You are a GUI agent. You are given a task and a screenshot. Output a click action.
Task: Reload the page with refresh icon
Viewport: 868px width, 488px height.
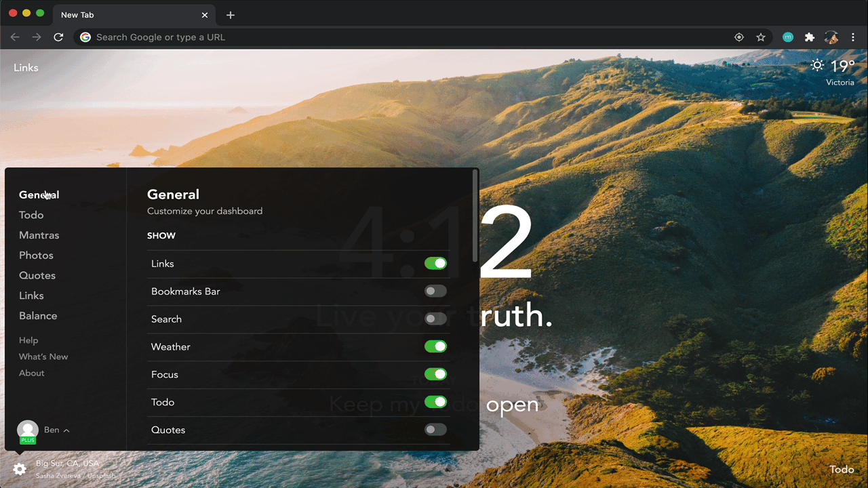58,37
